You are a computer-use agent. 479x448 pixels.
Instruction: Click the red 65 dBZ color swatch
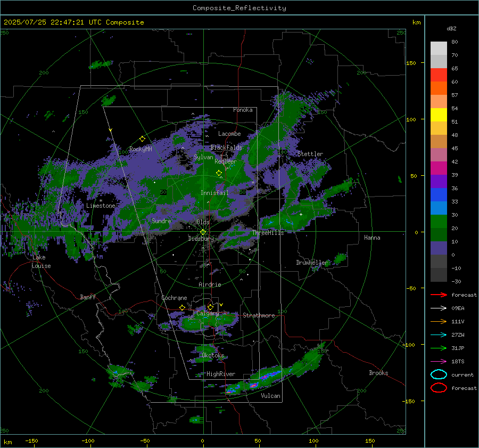439,75
